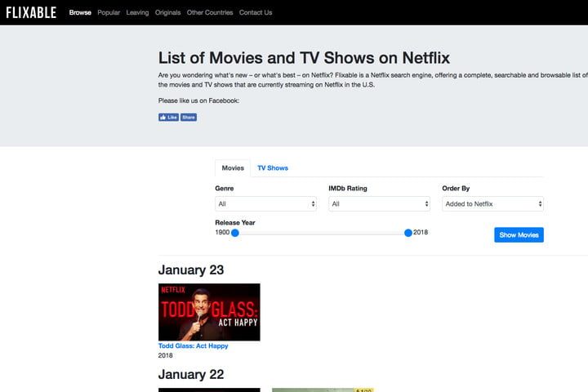Click the Flixable logo
Screen dimensions: 588x392
coord(32,12)
